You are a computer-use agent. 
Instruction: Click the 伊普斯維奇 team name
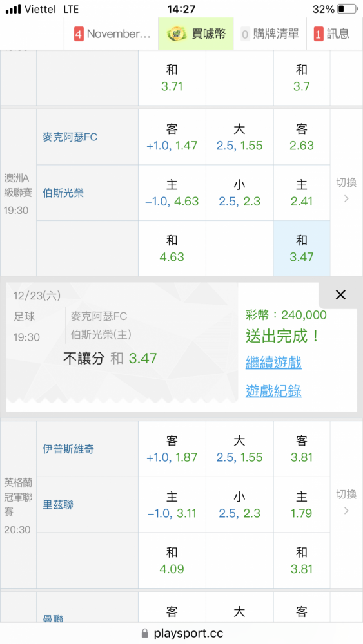pyautogui.click(x=68, y=448)
